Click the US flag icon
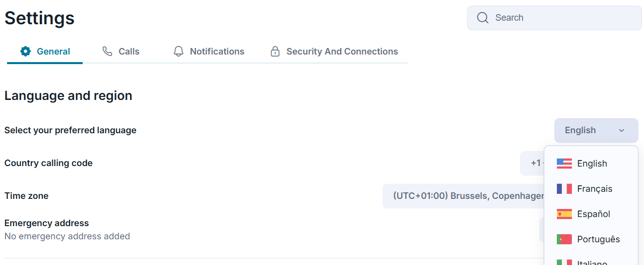Screen dimensions: 644x265 pos(564,164)
